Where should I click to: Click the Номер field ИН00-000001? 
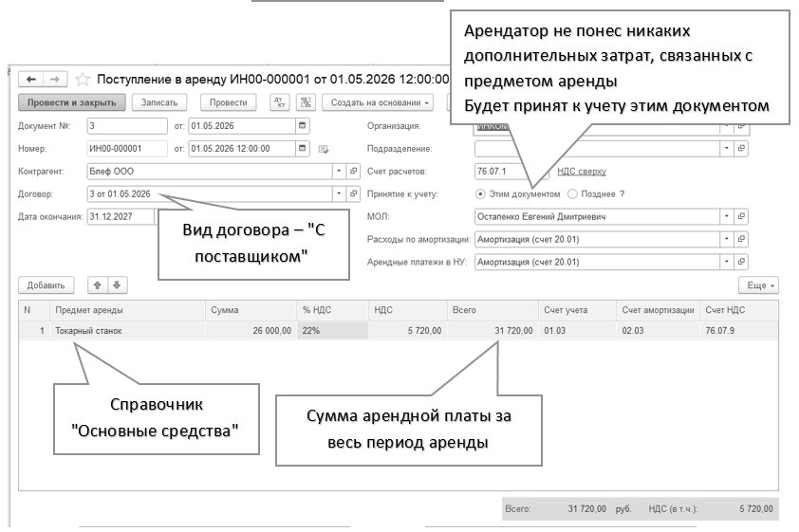pos(127,149)
